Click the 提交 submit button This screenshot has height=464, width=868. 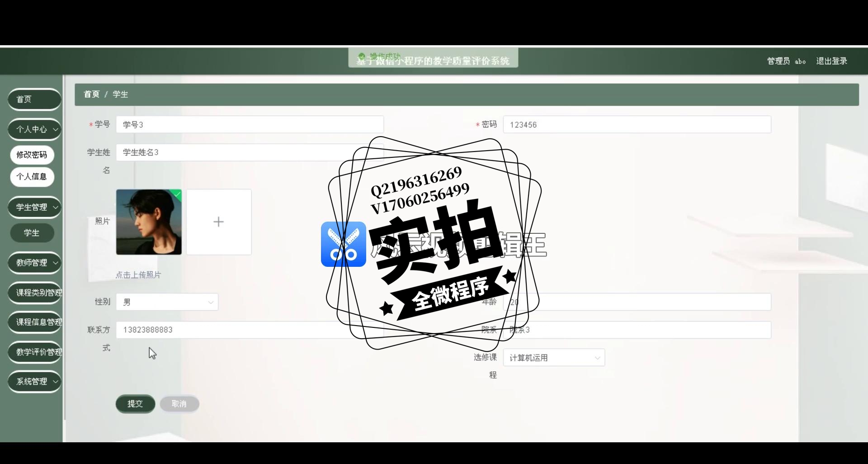click(x=135, y=404)
